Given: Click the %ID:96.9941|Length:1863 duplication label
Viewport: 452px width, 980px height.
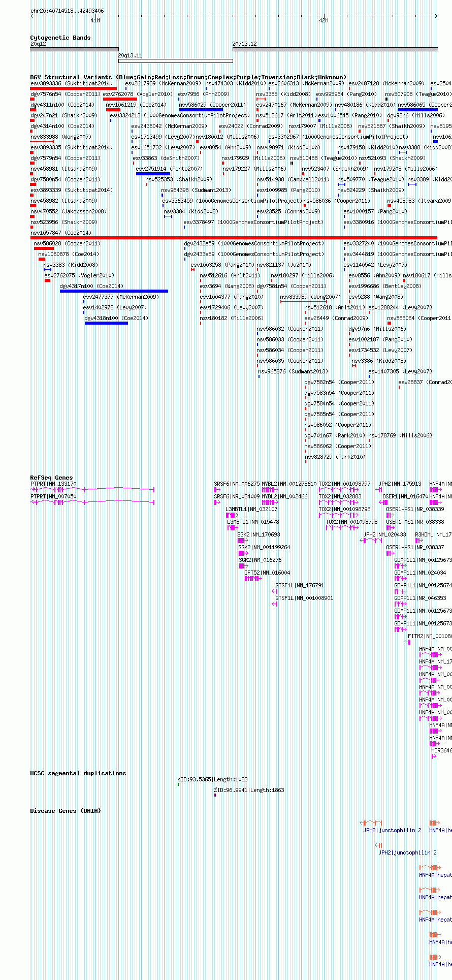Looking at the screenshot, I should click(249, 790).
